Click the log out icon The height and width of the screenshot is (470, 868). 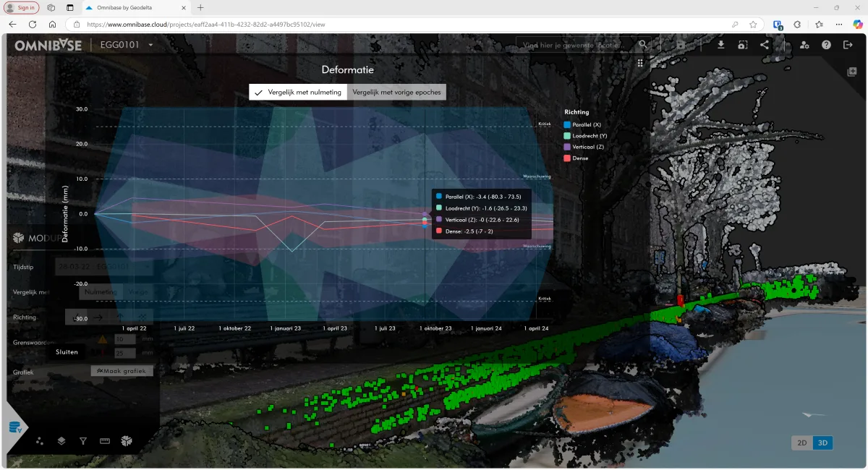848,45
